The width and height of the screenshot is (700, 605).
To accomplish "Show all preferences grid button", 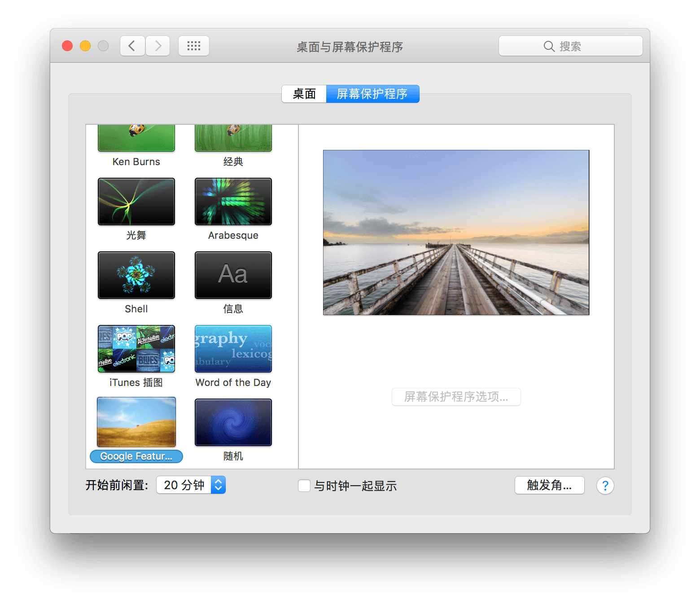I will click(194, 46).
